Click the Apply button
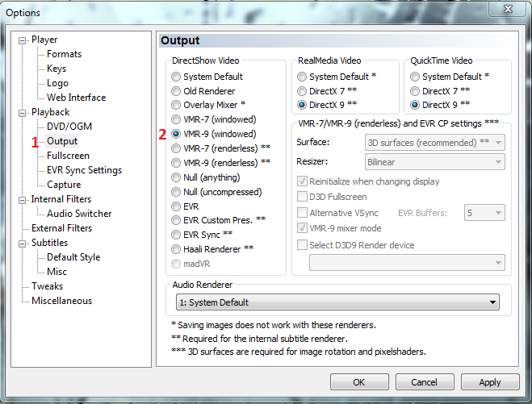Viewport: 532px width, 404px height. pos(490,382)
